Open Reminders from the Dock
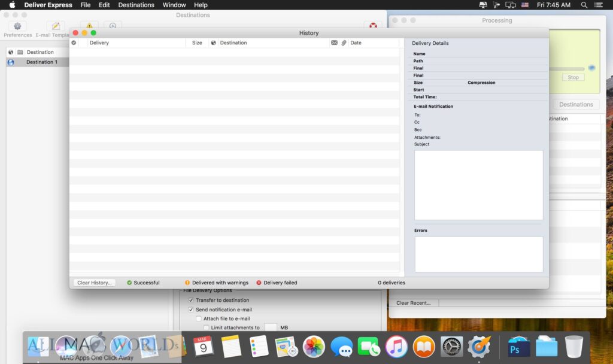This screenshot has height=364, width=613. 259,346
